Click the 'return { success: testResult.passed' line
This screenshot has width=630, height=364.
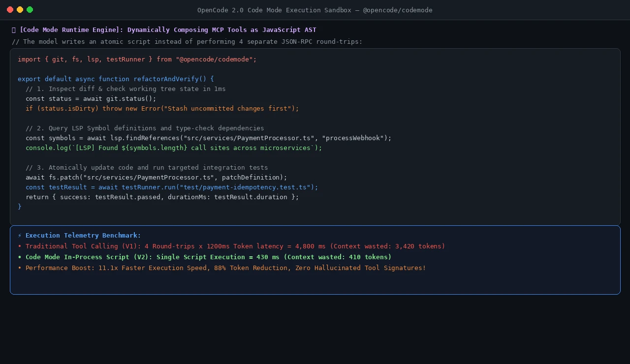click(x=162, y=197)
